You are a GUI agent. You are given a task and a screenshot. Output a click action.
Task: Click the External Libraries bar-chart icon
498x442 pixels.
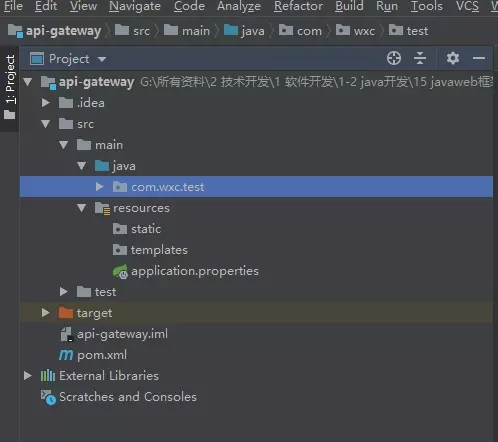[48, 376]
